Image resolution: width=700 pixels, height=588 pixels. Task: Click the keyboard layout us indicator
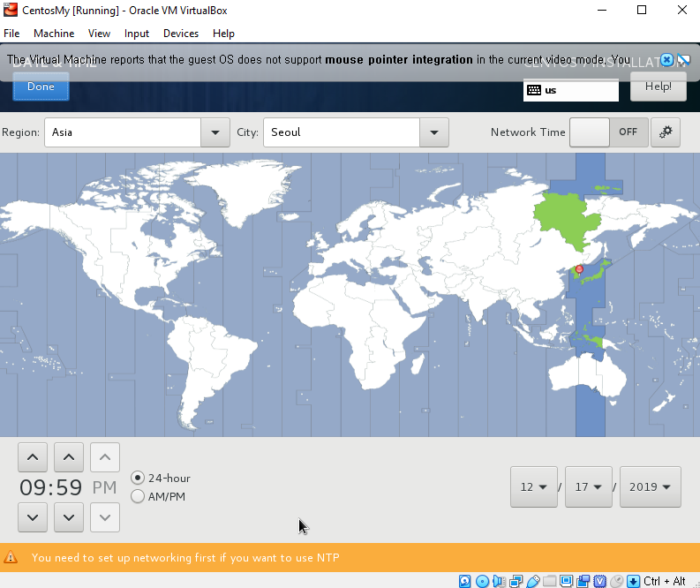click(570, 90)
